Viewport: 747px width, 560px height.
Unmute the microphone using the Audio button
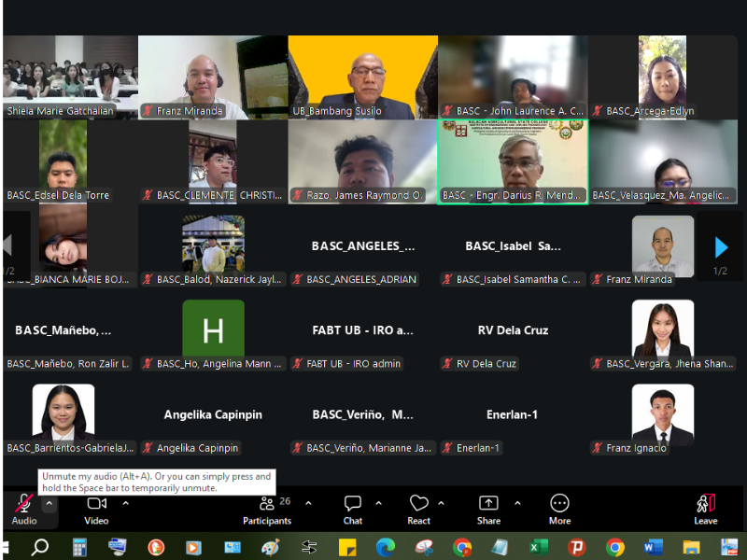pyautogui.click(x=24, y=510)
